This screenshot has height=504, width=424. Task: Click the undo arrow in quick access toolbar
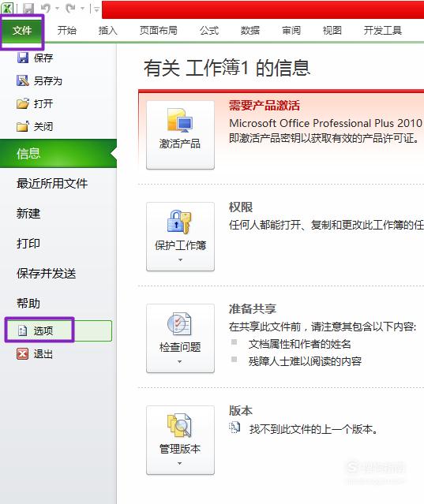pyautogui.click(x=46, y=8)
